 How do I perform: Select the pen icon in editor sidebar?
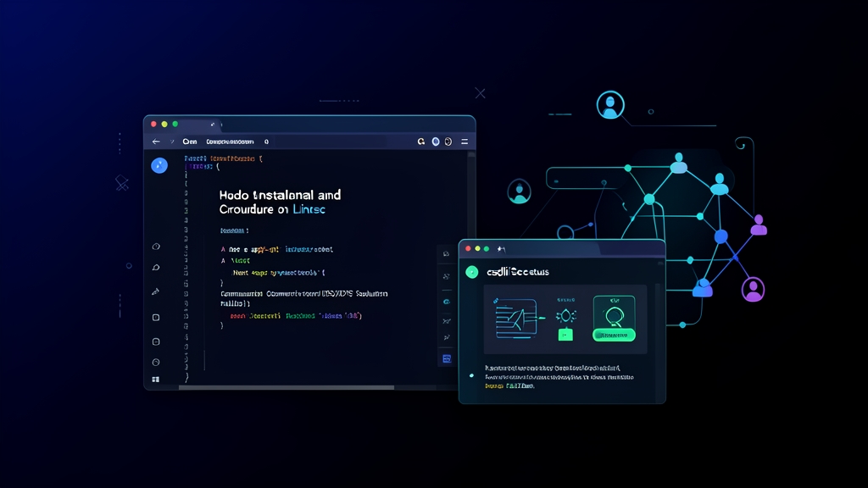[156, 291]
